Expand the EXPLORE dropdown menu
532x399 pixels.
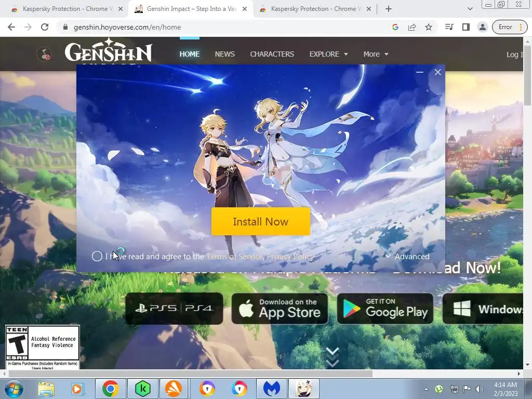click(x=328, y=54)
